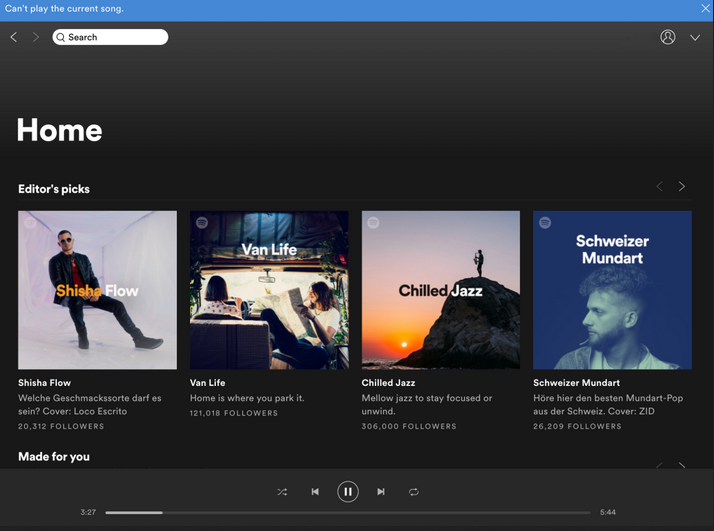Click the magnifier icon in the search box
714x531 pixels.
tap(61, 37)
